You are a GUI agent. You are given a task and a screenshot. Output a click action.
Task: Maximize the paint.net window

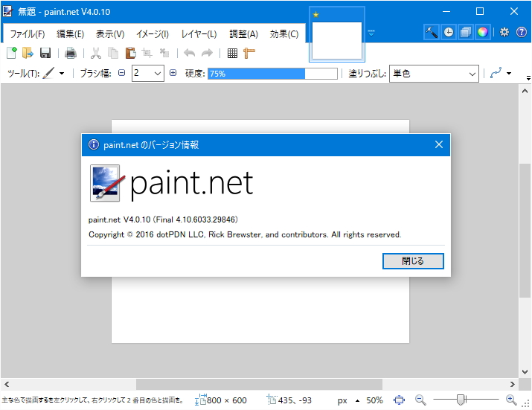click(480, 12)
